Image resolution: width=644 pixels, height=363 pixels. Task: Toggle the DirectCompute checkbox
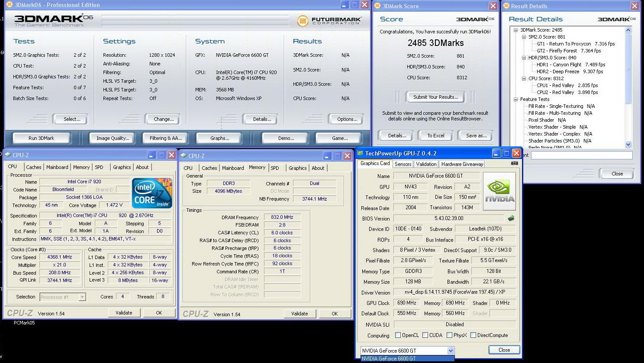tap(473, 335)
